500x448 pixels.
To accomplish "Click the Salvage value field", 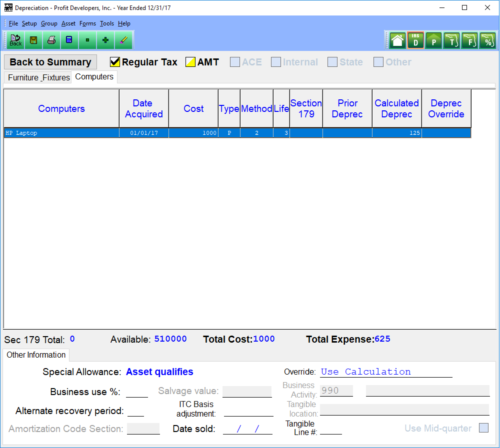I will [x=247, y=392].
